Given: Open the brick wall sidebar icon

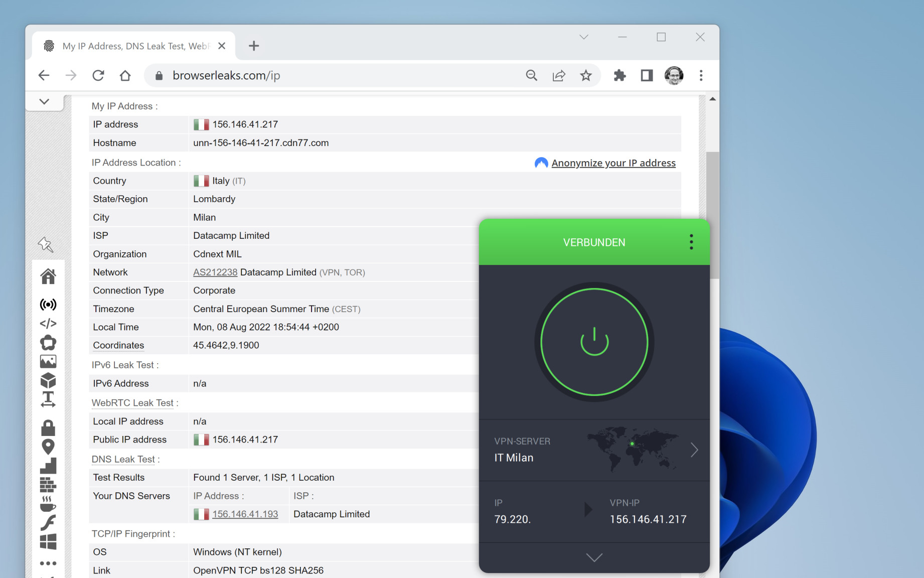Looking at the screenshot, I should [48, 485].
